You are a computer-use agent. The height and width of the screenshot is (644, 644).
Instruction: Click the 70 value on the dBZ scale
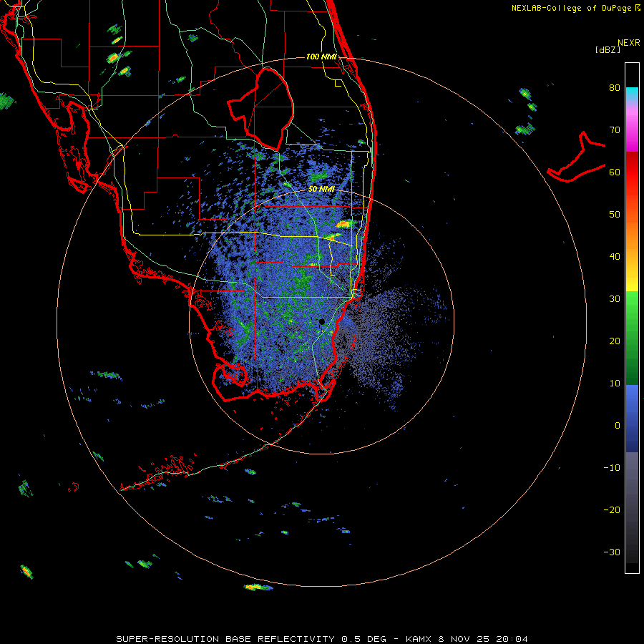tap(615, 130)
